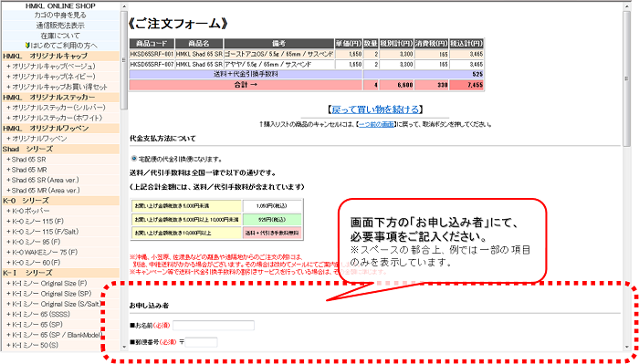The image size is (639, 364).
Task: Click the お名前 input field
Action: point(214,326)
